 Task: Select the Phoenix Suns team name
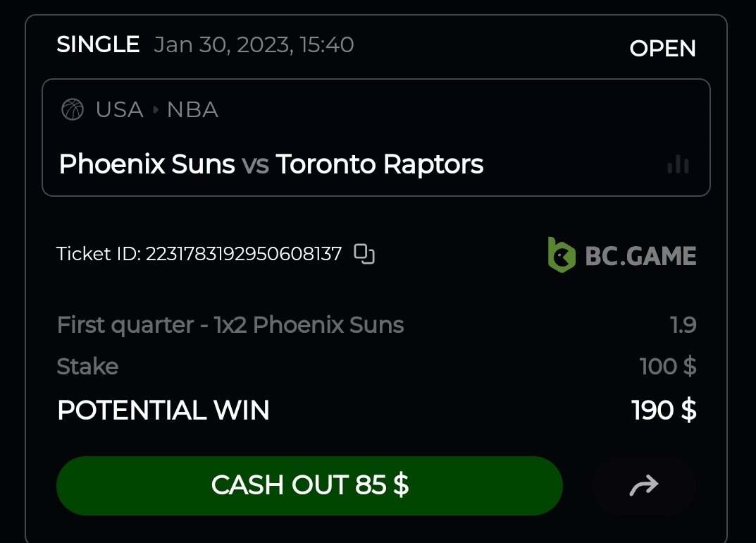point(147,164)
